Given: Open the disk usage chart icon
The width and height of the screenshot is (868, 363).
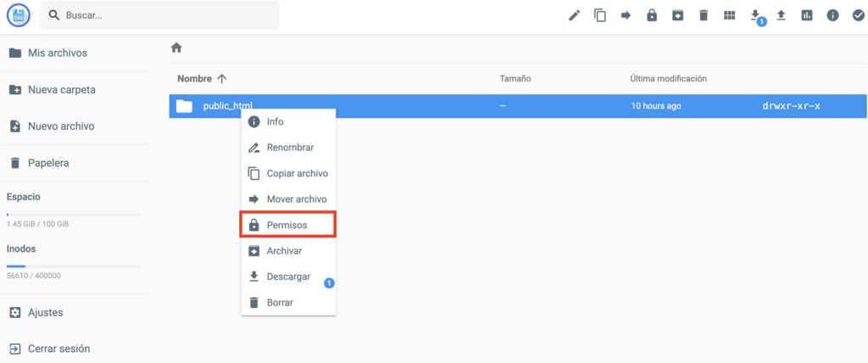Looking at the screenshot, I should (807, 15).
